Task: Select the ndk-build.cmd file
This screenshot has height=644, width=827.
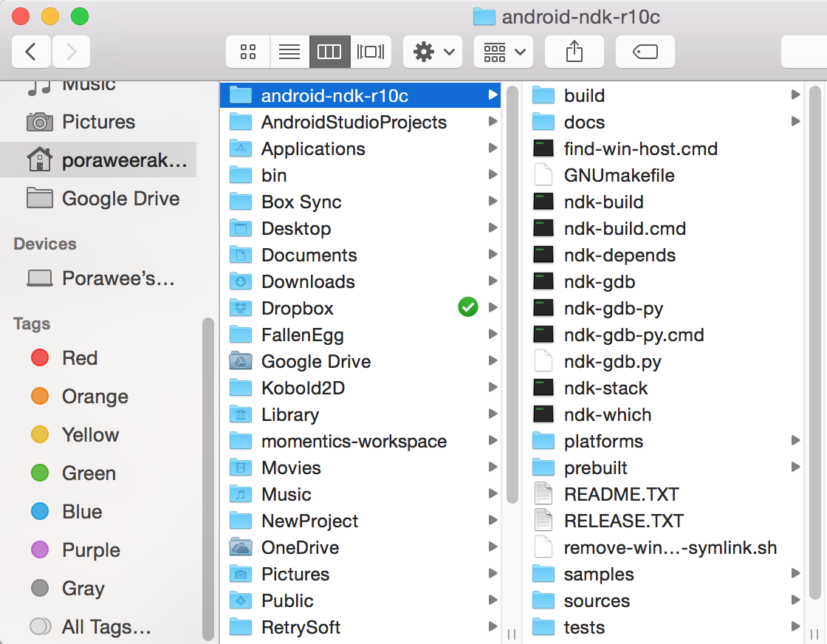Action: point(663,228)
